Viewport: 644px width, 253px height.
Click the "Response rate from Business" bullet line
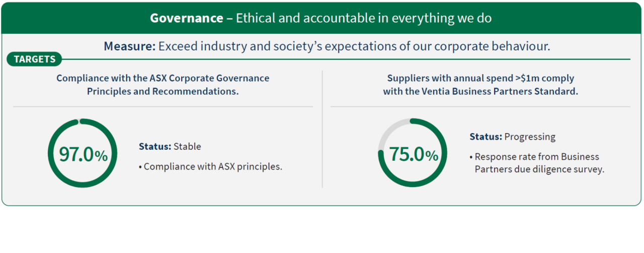point(536,157)
